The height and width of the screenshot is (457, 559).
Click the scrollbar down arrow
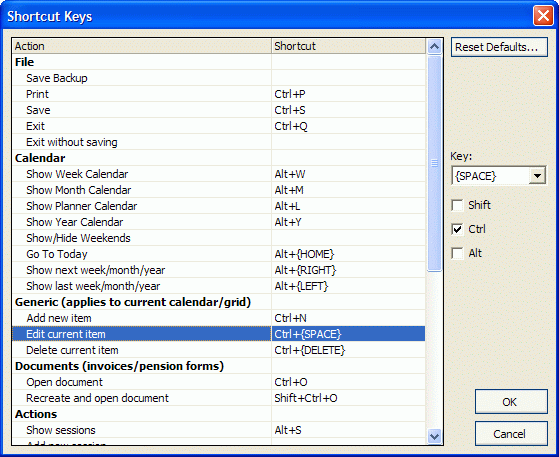pos(434,436)
